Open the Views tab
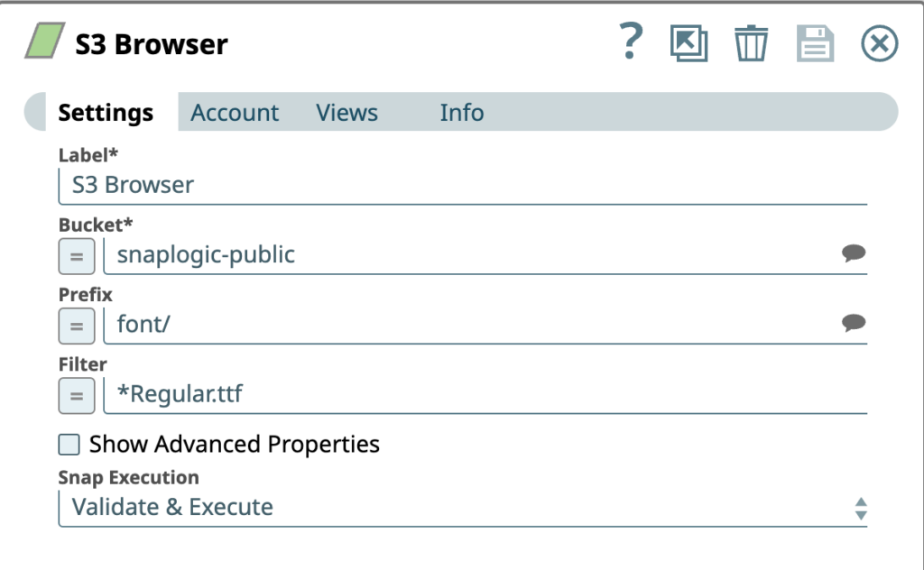The width and height of the screenshot is (924, 570). pos(346,112)
